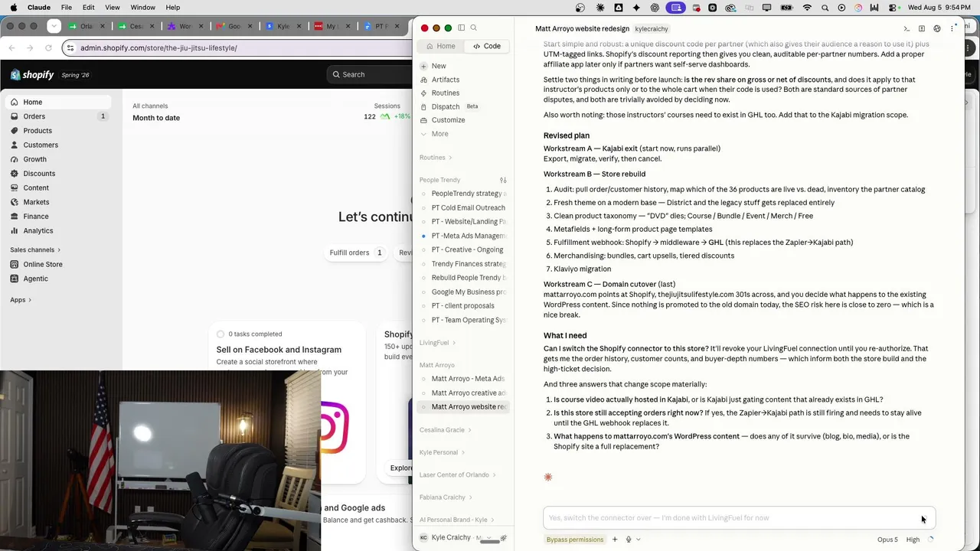Open Markets in the Shopify sidebar
980x551 pixels.
click(60, 202)
